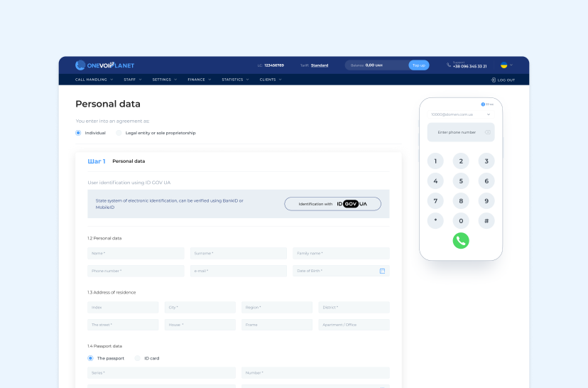Open the Statistics menu
Viewport: 588px width, 388px height.
tap(234, 80)
